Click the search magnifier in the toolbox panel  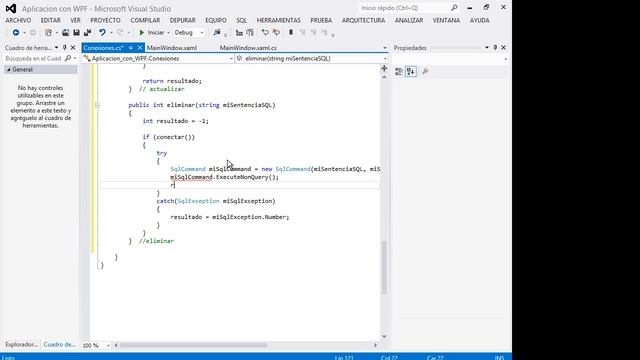[x=68, y=58]
